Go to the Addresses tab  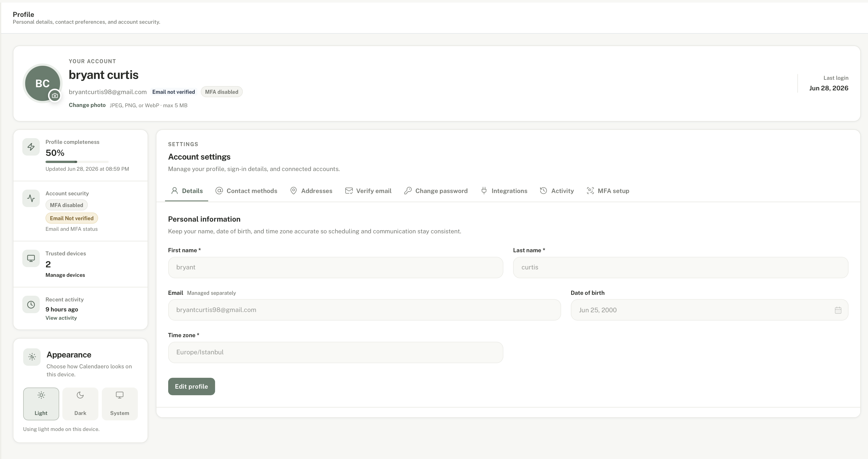pyautogui.click(x=311, y=191)
